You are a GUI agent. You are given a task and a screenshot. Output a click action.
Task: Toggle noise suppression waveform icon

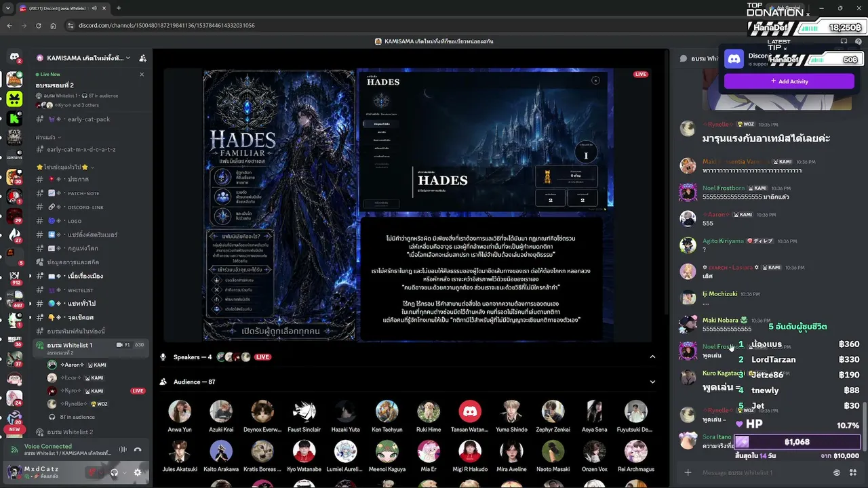(x=123, y=449)
